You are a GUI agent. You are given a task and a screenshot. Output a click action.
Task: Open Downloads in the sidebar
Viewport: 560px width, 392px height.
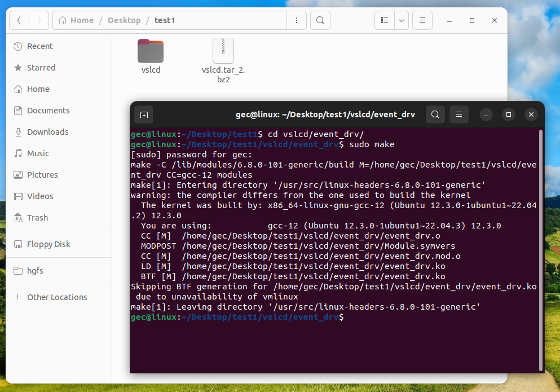point(59,132)
